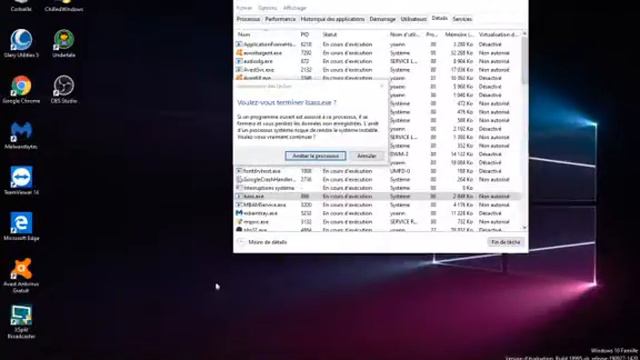The image size is (640, 360).
Task: Select the highlighted lsass.exe row
Action: [x=378, y=196]
